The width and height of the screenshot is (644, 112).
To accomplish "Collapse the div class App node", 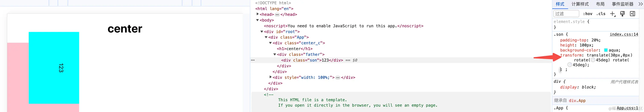I will click(266, 37).
